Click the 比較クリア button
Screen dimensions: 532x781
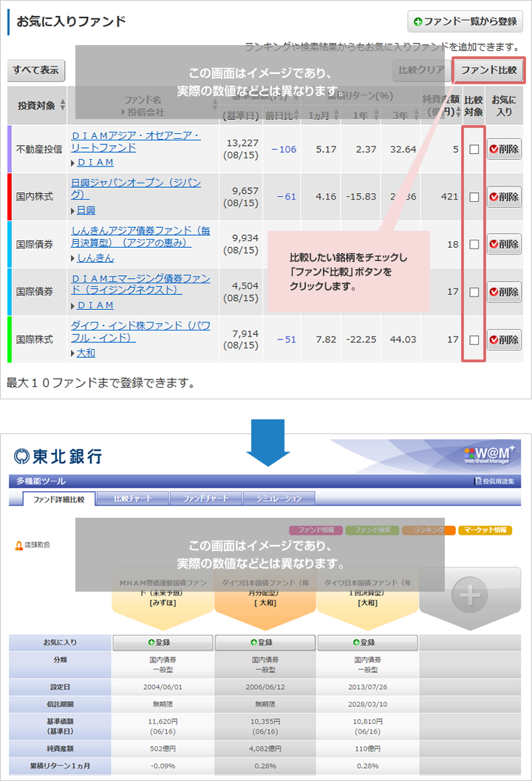click(420, 70)
